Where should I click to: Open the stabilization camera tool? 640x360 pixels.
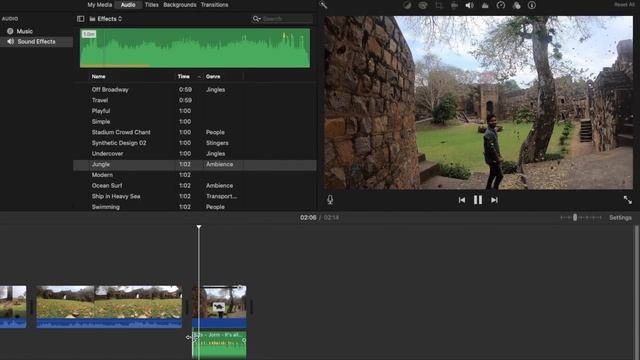[454, 5]
